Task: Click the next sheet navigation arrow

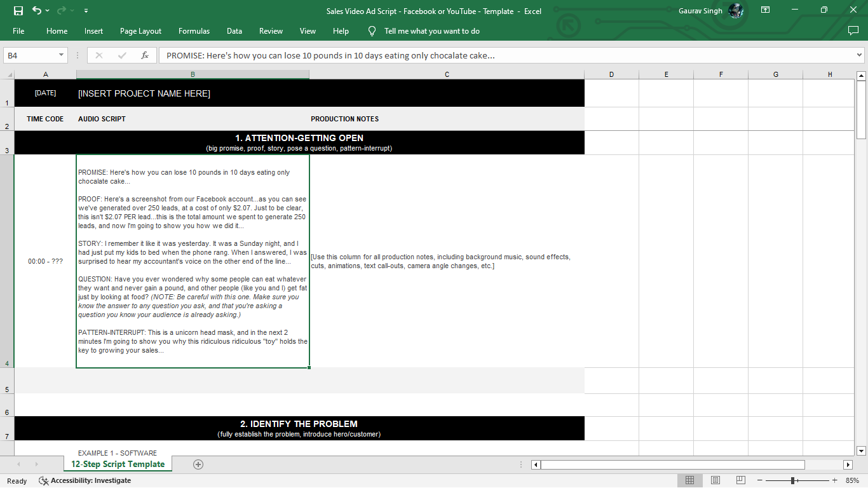Action: (x=36, y=464)
